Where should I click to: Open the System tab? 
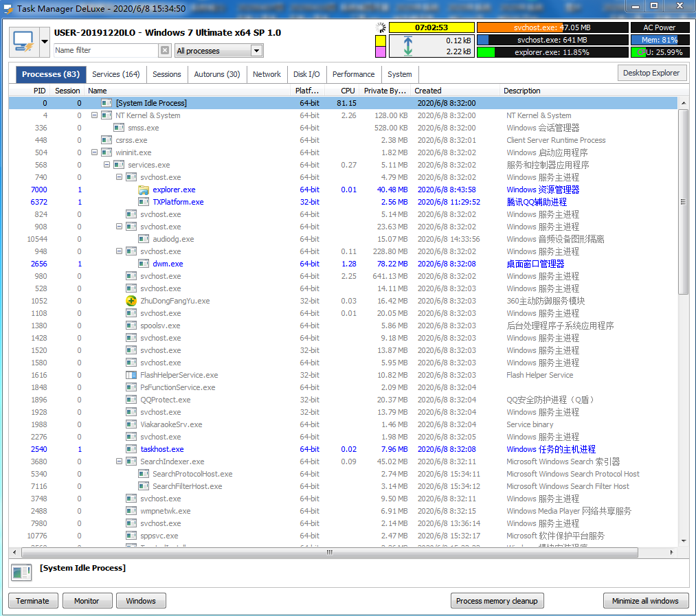399,74
